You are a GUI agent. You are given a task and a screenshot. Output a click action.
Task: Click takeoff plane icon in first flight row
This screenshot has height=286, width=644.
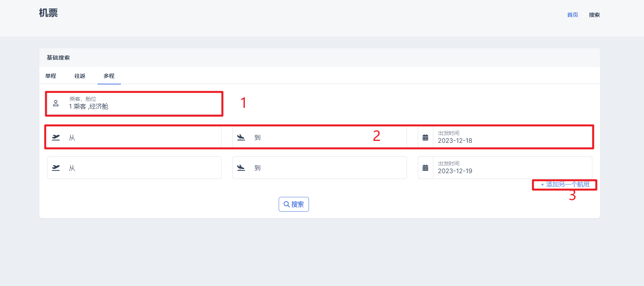coord(56,137)
